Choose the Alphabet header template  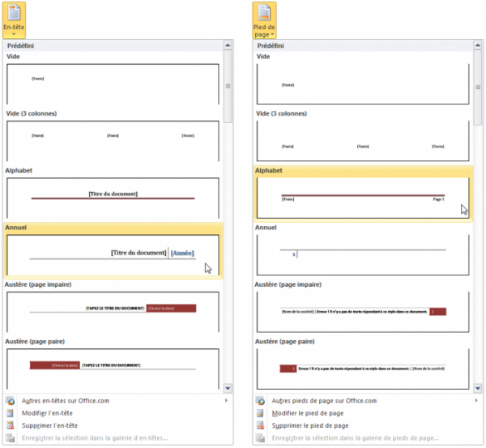point(113,198)
